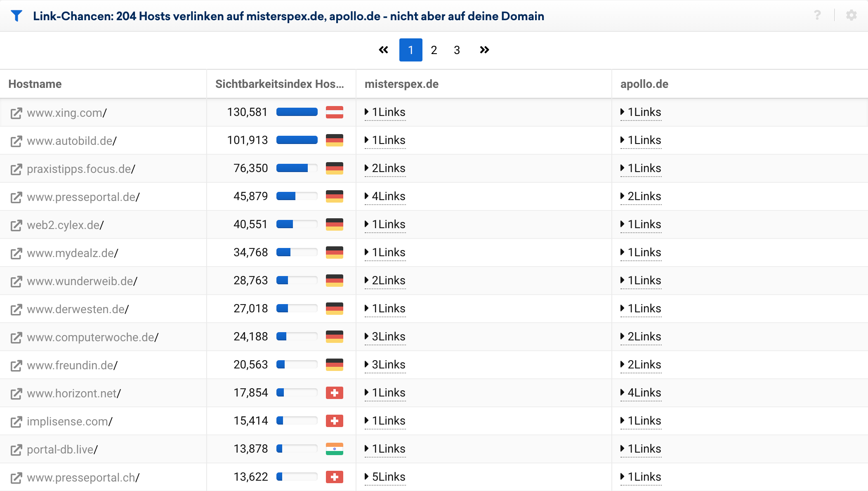Expand 4Links misterspex.de for www.presseportal.de

[x=385, y=196]
